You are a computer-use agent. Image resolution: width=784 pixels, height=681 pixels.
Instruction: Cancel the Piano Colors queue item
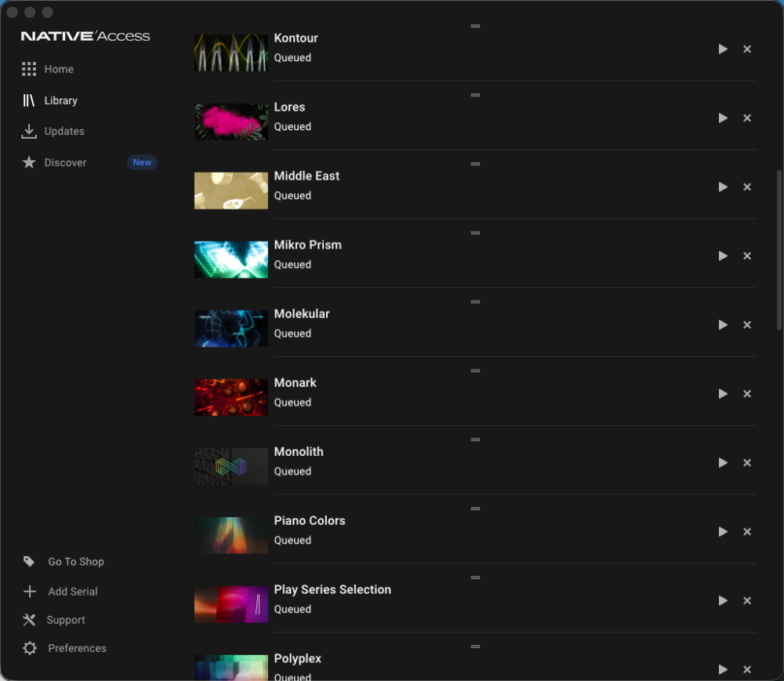747,532
